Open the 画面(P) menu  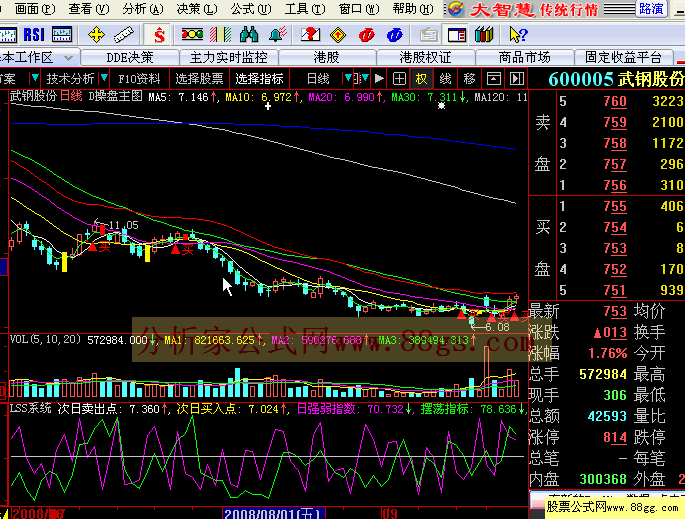coord(35,9)
